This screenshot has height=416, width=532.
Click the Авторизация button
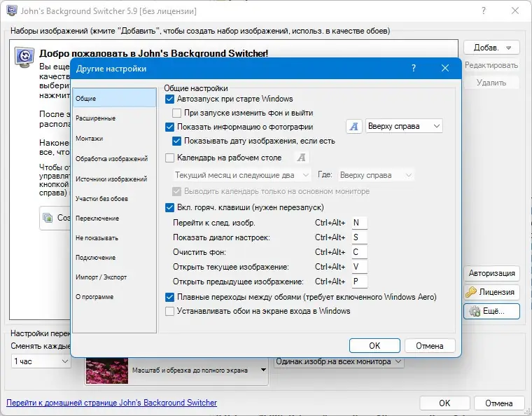tap(491, 273)
